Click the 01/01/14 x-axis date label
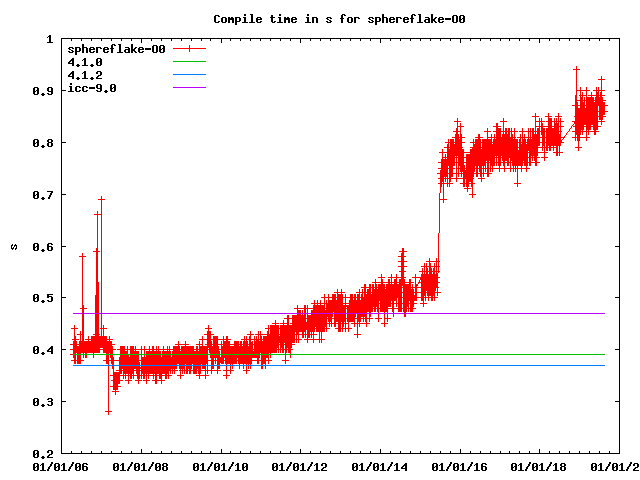Viewport: 640px width, 480px height. tap(380, 466)
